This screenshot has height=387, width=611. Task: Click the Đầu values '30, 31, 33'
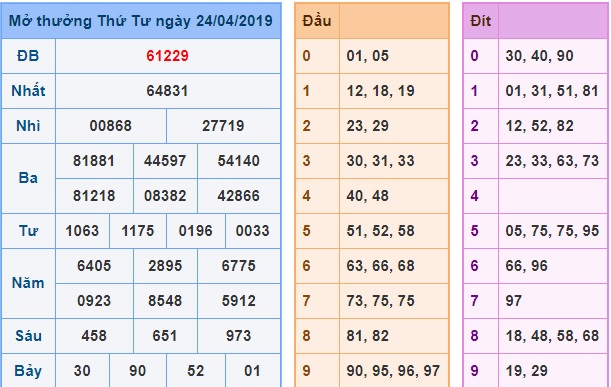tap(380, 161)
